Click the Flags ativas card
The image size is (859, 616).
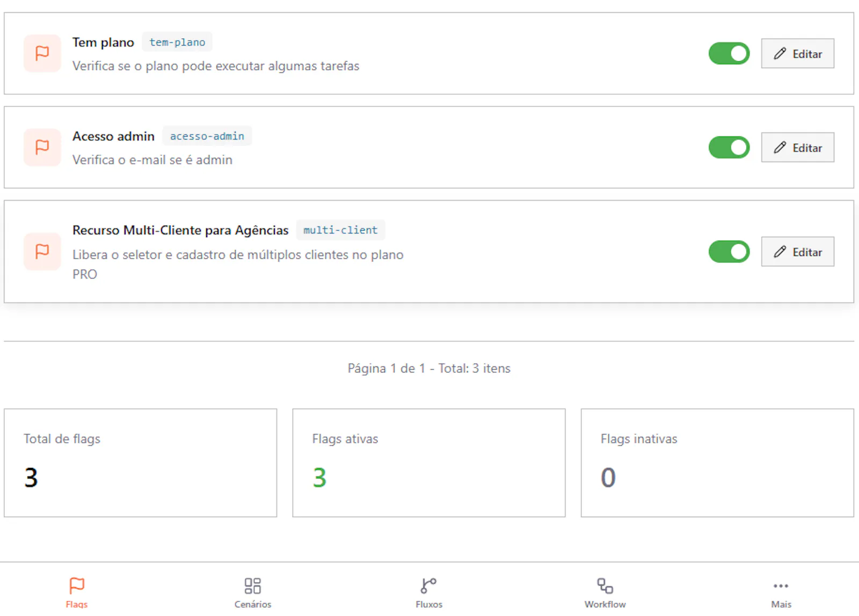point(429,463)
